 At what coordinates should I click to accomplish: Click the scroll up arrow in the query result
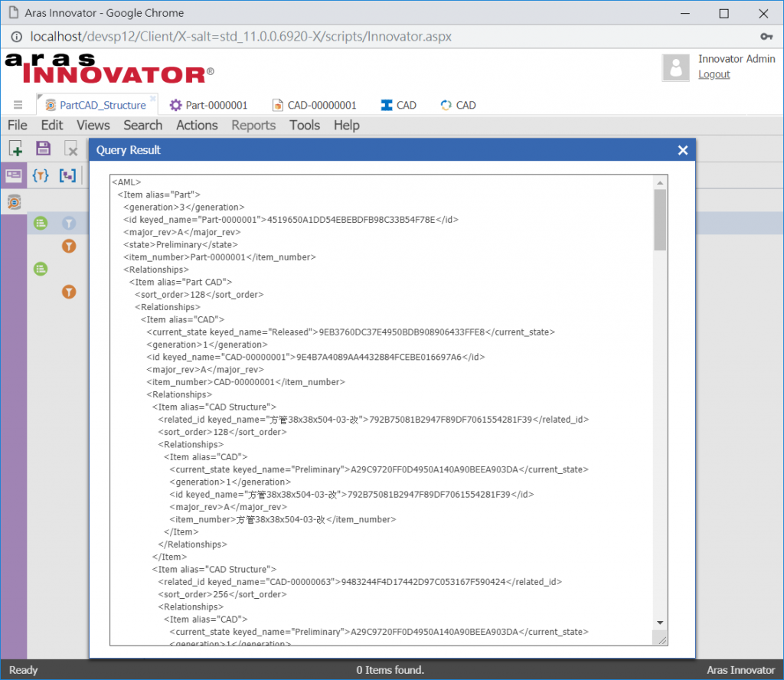pos(660,182)
